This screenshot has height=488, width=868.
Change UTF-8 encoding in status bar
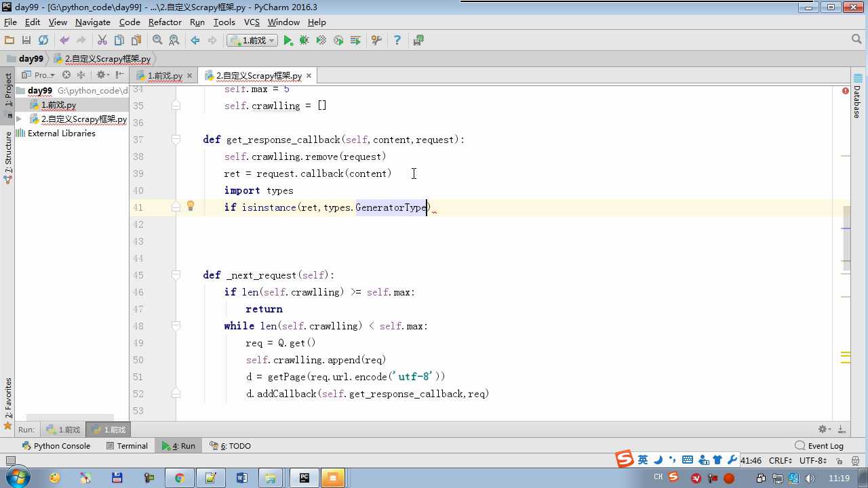(x=813, y=460)
